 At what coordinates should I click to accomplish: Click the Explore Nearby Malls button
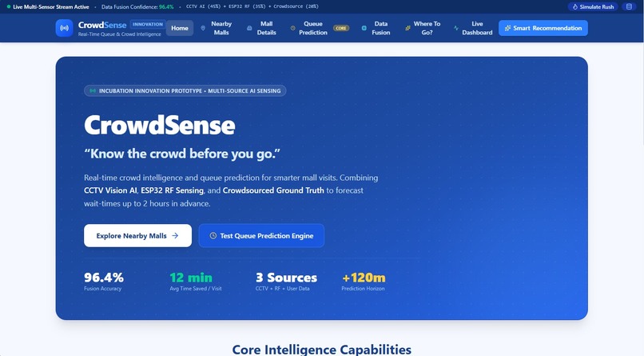[137, 235]
